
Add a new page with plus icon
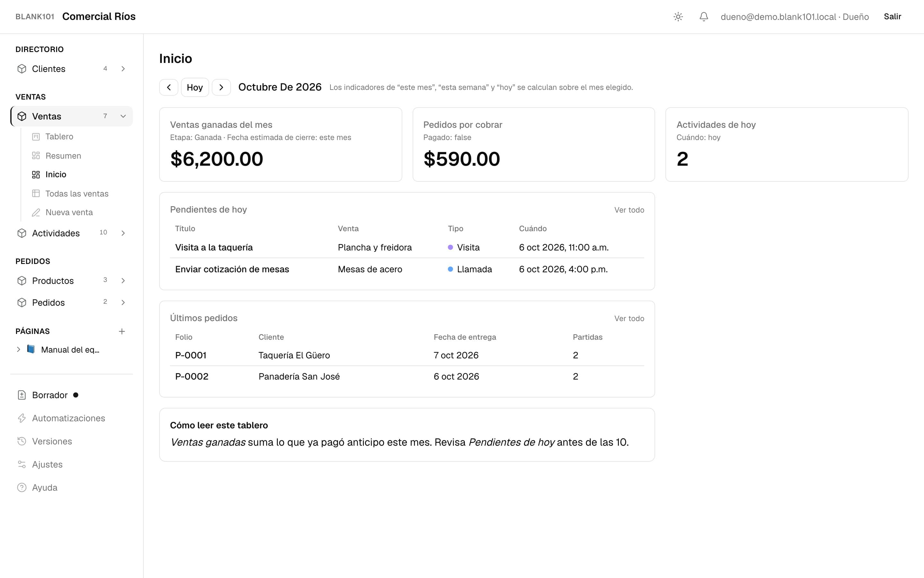point(122,331)
